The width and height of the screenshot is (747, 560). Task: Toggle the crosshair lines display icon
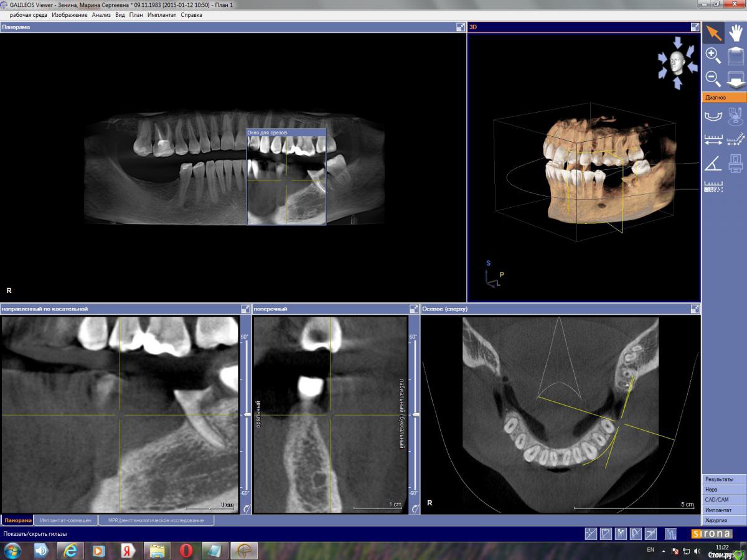[590, 534]
